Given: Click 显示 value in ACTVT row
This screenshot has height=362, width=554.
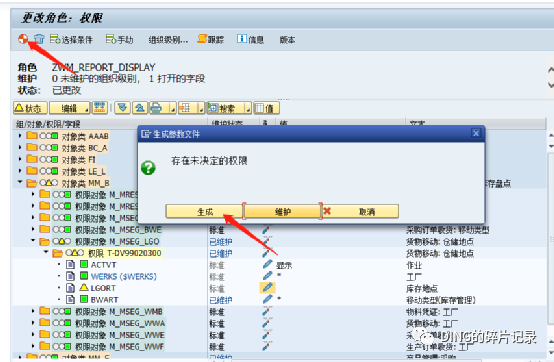Looking at the screenshot, I should tap(284, 265).
